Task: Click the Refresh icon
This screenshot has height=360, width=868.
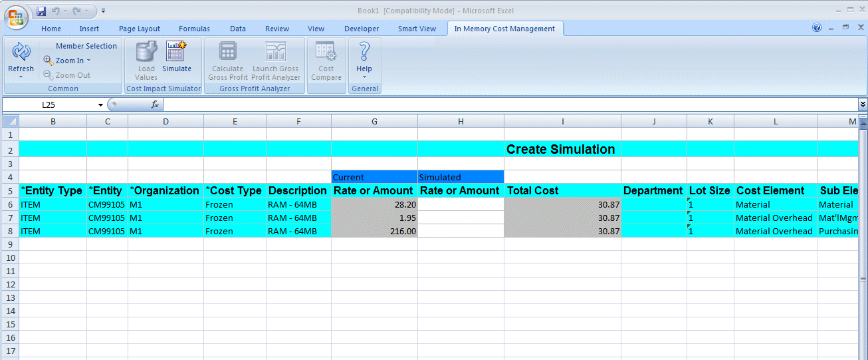Action: pos(21,52)
